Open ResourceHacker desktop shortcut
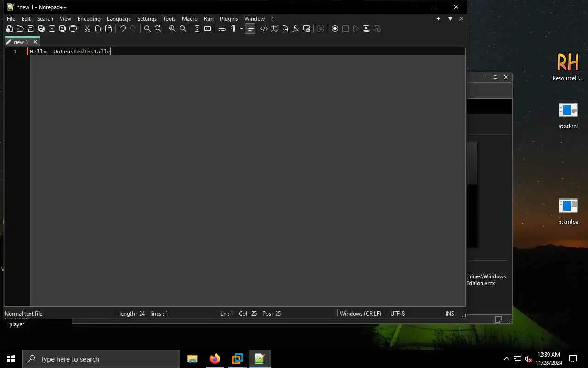The height and width of the screenshot is (368, 588). point(568,67)
